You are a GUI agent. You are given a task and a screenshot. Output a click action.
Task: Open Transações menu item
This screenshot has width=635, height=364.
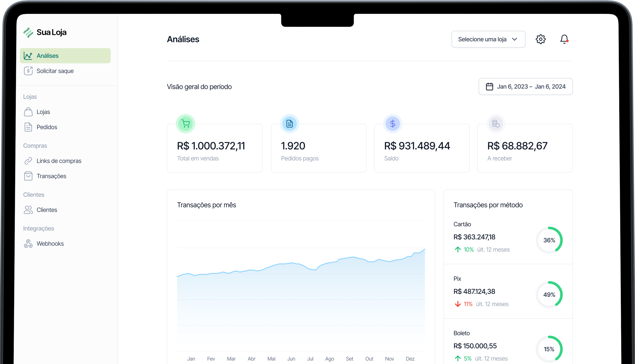pos(65,176)
